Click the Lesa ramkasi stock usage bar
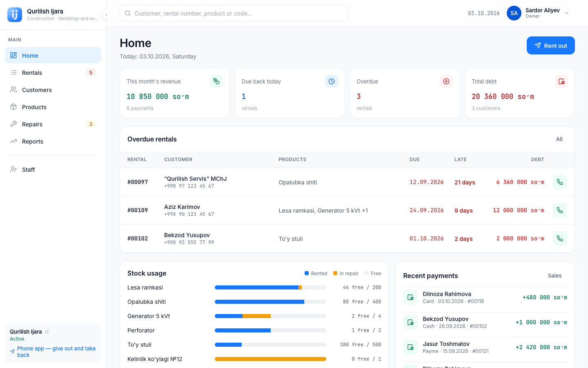Screen dimensions: 588x368 tap(270, 287)
